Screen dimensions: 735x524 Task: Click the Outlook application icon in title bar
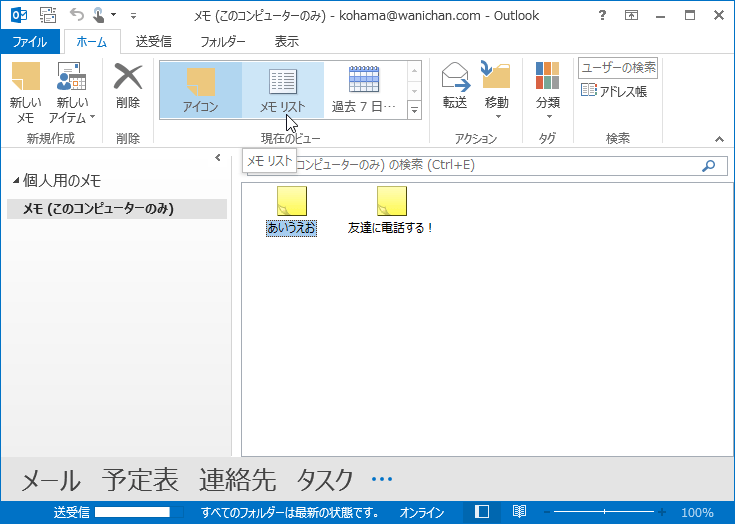[19, 15]
